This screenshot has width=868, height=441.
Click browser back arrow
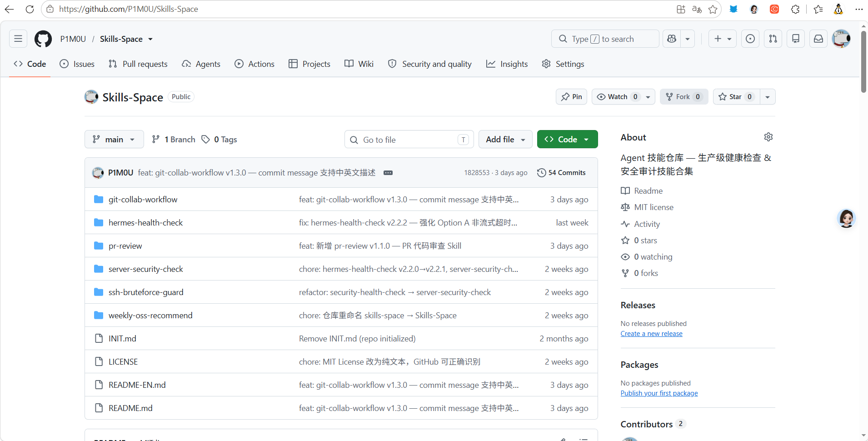coord(9,9)
